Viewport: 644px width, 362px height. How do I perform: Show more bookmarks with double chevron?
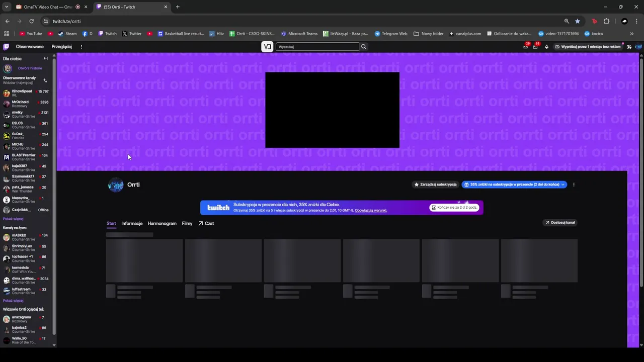coord(632,34)
